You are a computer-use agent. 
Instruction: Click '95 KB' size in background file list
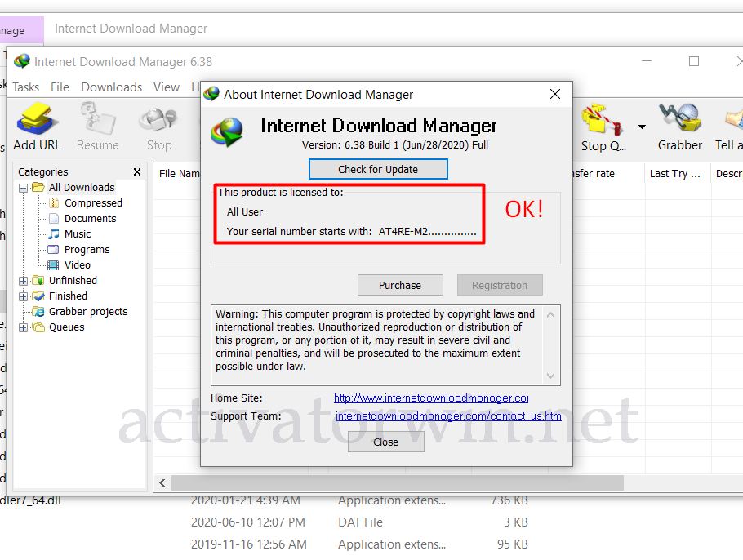[512, 544]
